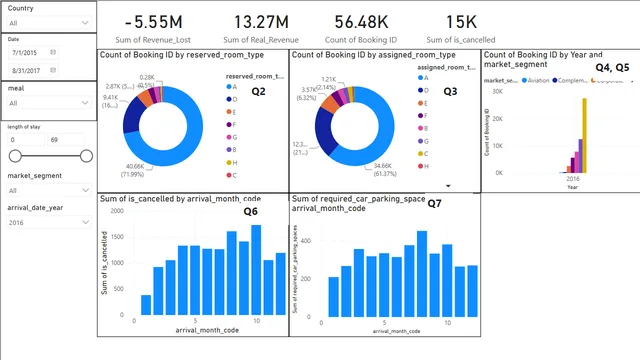Click legend item H in assigned_room_type
This screenshot has width=640, height=360.
click(x=423, y=166)
